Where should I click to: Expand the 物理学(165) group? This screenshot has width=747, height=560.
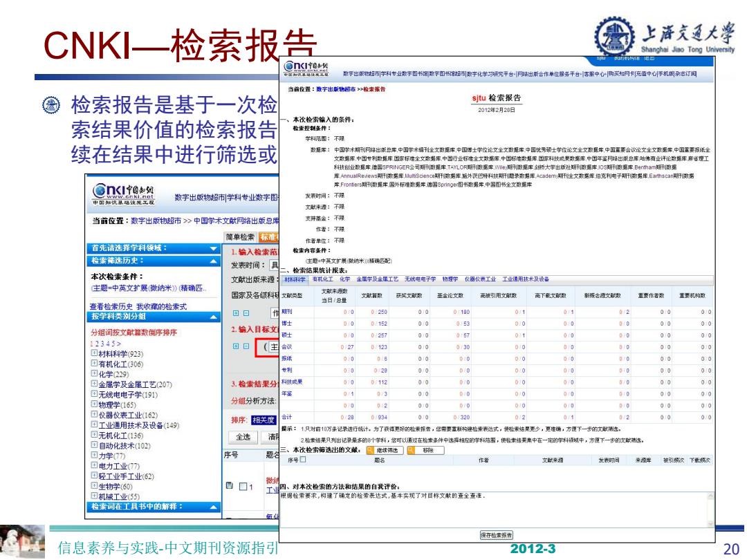(x=94, y=404)
